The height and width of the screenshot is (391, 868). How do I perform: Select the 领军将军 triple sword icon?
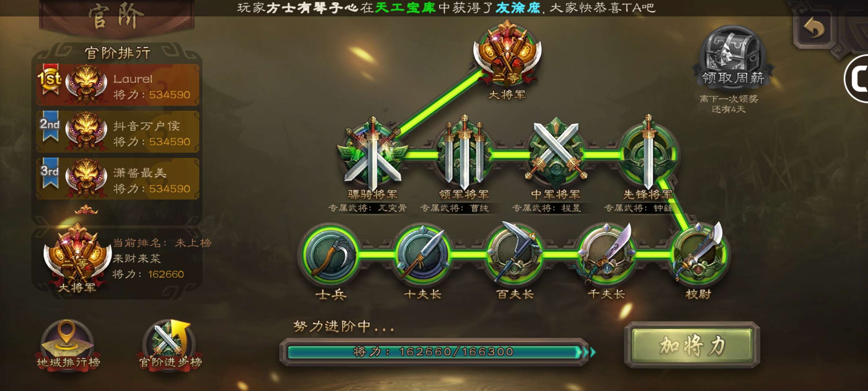464,154
